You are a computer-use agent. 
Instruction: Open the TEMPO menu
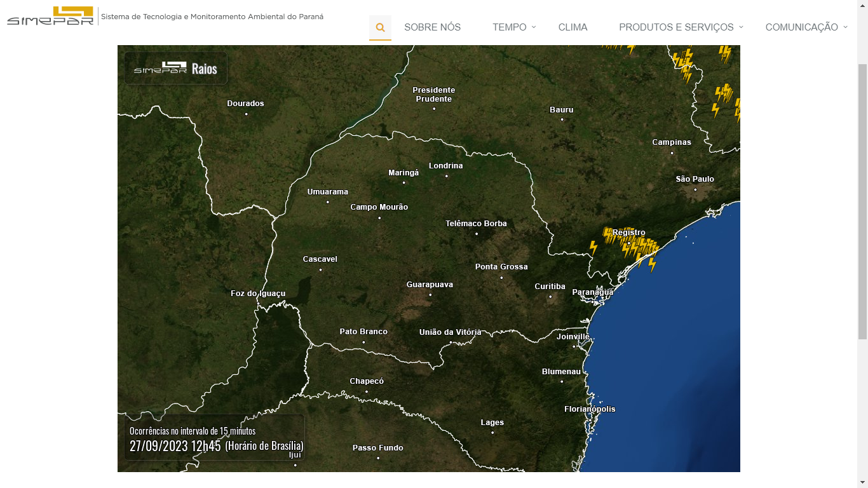click(510, 27)
